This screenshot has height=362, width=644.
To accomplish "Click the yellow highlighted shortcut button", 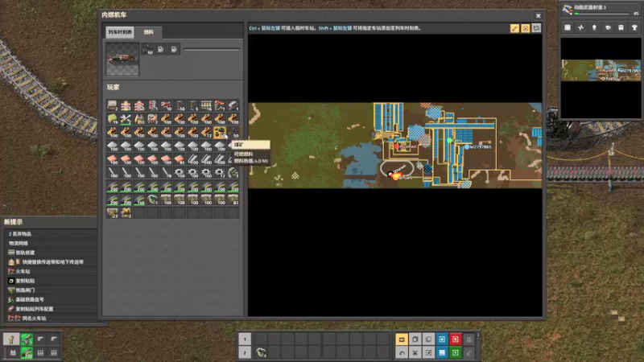I will point(402,339).
